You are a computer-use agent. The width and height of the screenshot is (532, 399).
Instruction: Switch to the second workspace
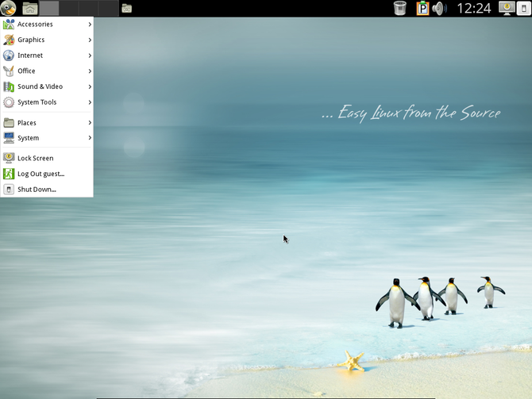click(69, 8)
